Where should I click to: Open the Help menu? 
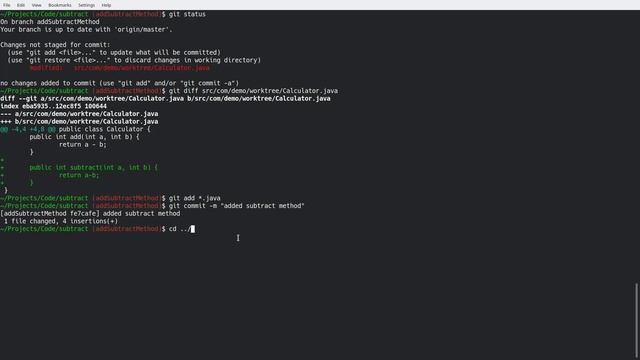pos(106,5)
